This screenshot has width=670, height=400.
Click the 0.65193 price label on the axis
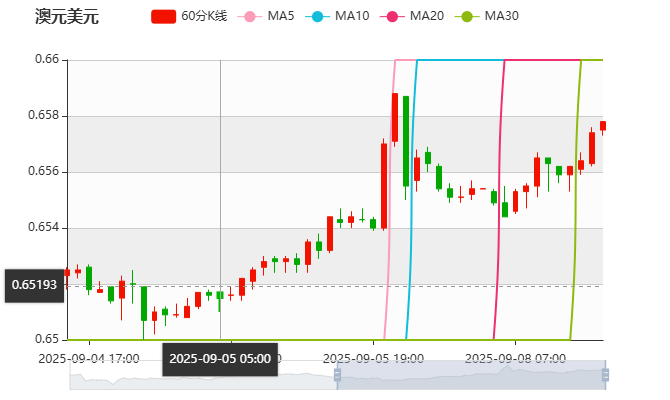(34, 285)
